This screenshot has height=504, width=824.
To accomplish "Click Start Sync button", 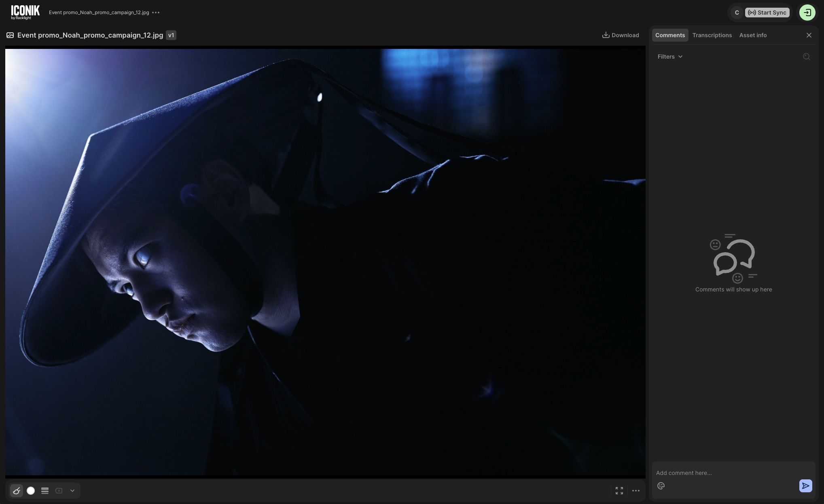I will (767, 13).
